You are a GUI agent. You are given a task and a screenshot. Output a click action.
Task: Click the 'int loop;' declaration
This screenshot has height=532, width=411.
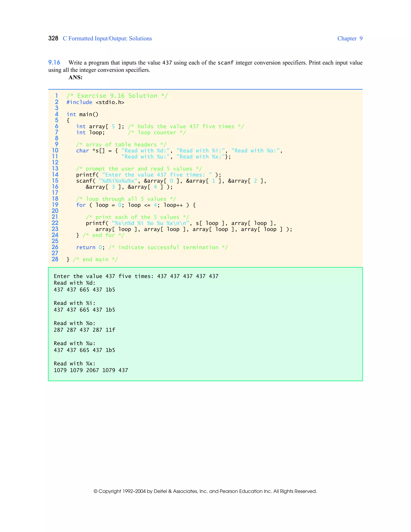90,132
